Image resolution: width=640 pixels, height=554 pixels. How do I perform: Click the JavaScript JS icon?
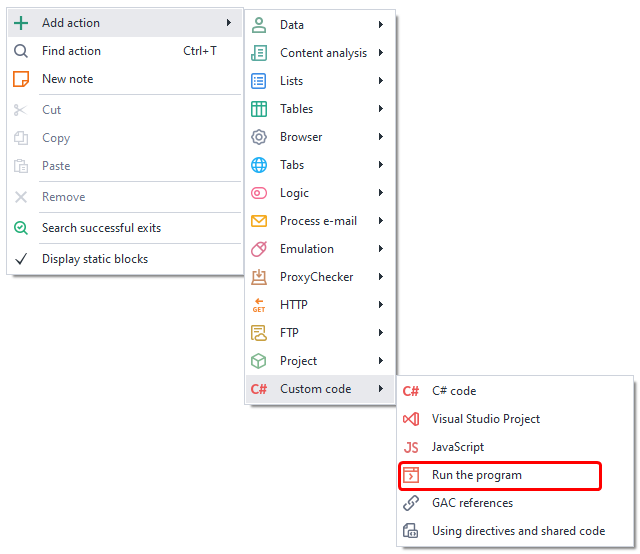tap(411, 447)
